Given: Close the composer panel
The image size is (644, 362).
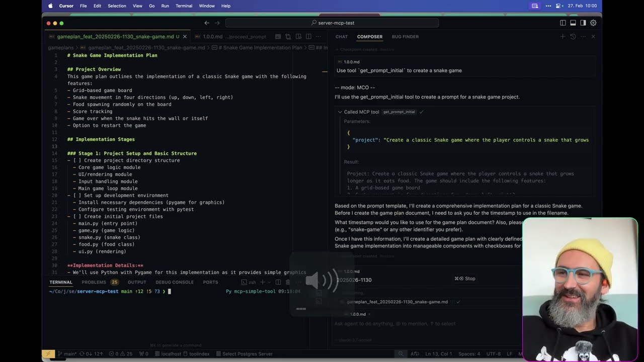Looking at the screenshot, I should [593, 37].
